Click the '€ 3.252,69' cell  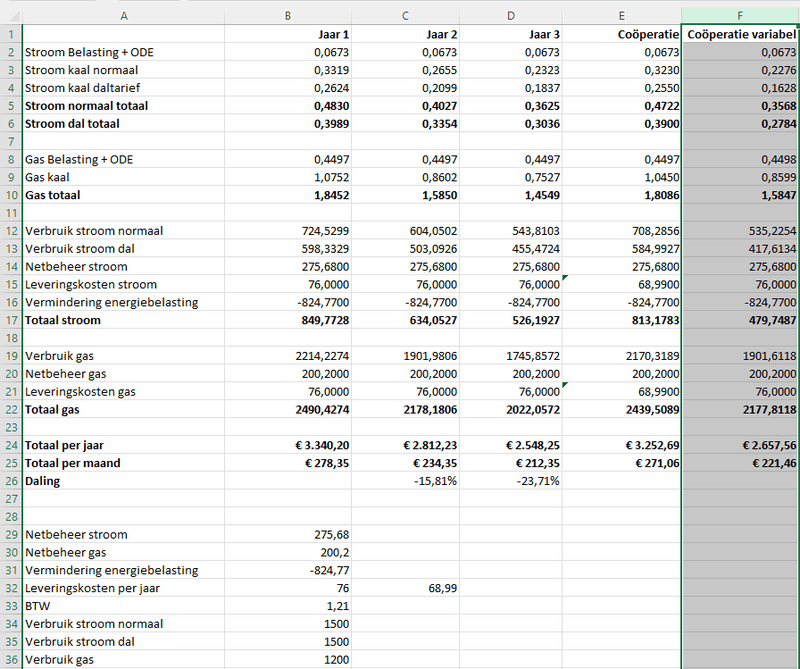tap(621, 445)
